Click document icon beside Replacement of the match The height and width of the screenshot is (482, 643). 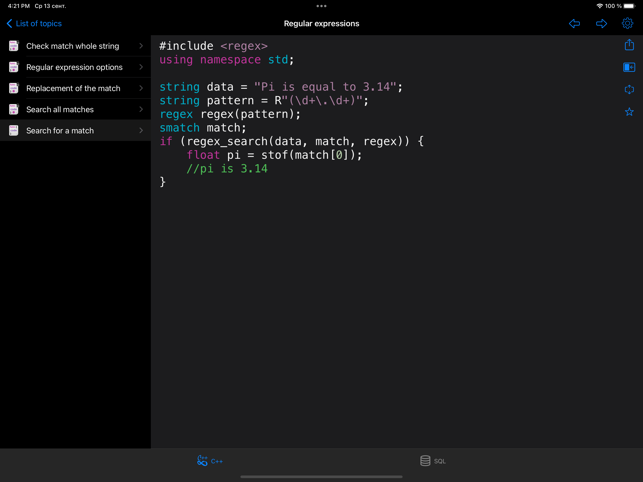point(14,88)
